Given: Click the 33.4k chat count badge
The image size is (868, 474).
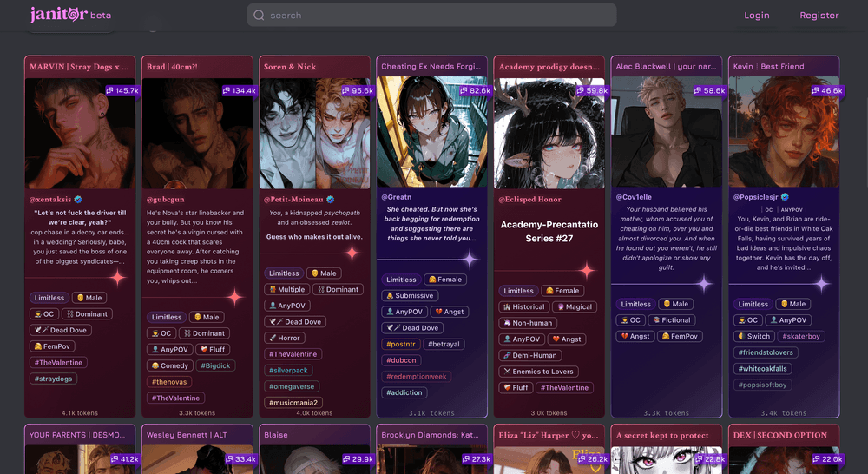Looking at the screenshot, I should tap(240, 459).
